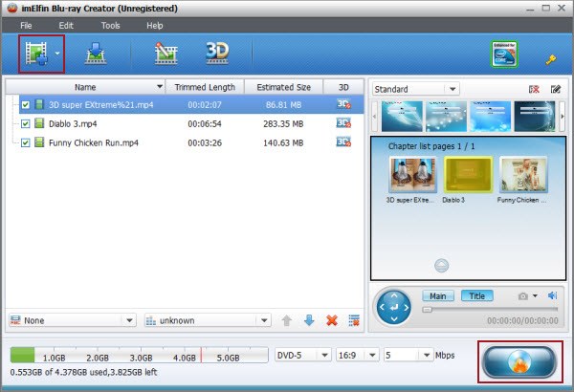Click the disc capacity usage bar
The width and height of the screenshot is (574, 392).
point(139,355)
